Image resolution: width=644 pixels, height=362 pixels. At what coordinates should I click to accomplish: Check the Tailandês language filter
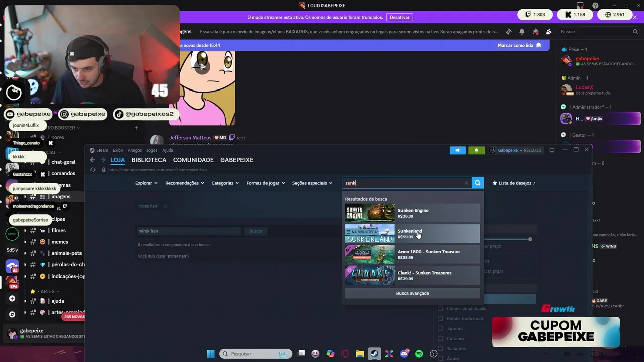pos(440,348)
